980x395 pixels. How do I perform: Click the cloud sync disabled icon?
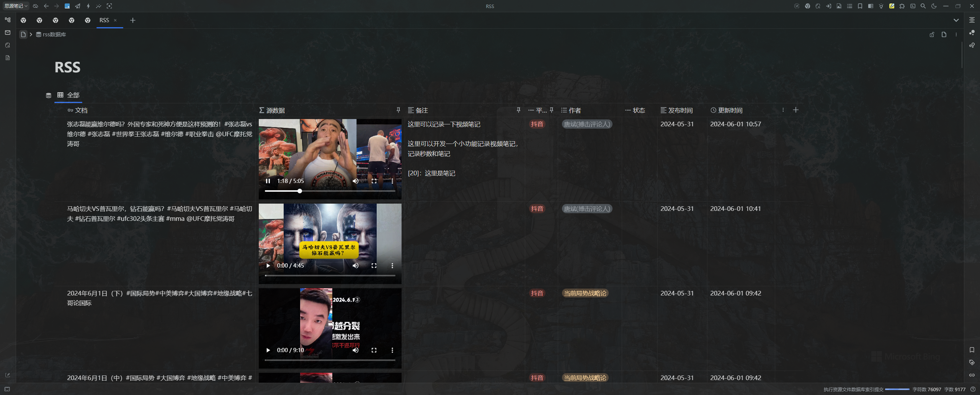(x=36, y=6)
